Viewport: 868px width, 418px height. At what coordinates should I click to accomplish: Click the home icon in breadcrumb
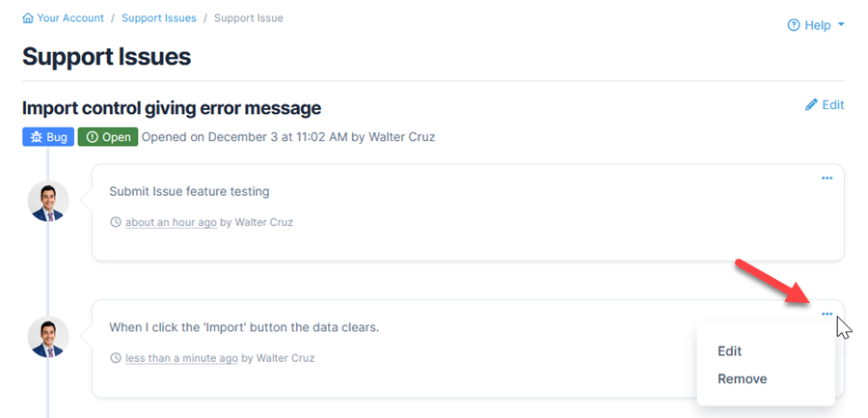28,18
